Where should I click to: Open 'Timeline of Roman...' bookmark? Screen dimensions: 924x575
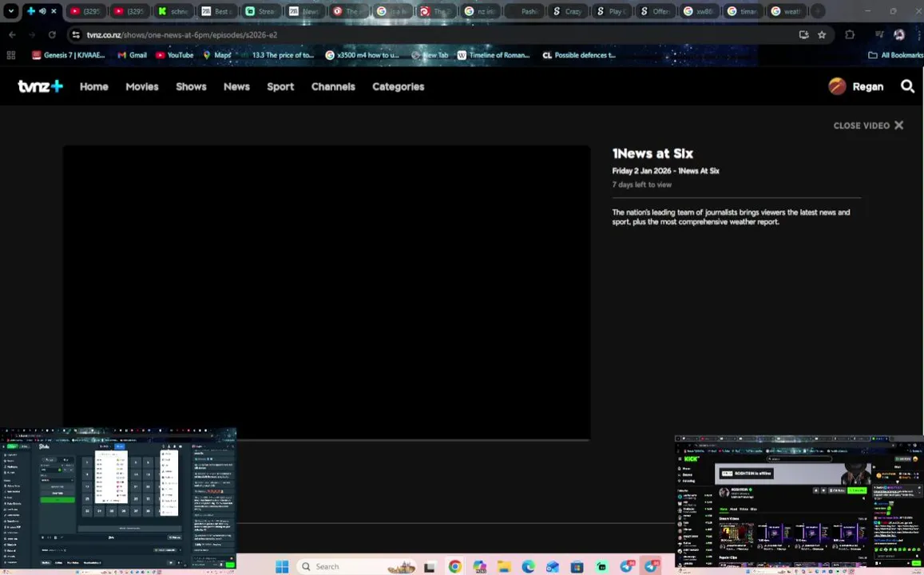tap(494, 55)
